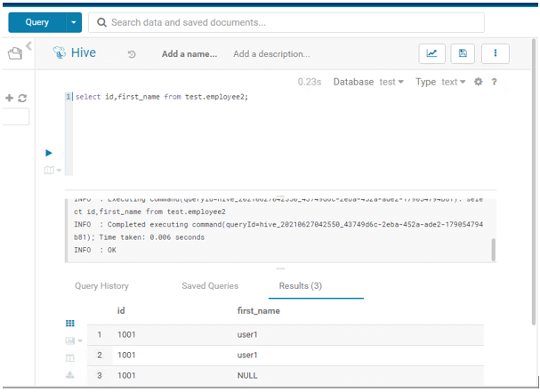Click the question mark help icon
The image size is (540, 392).
pos(494,82)
